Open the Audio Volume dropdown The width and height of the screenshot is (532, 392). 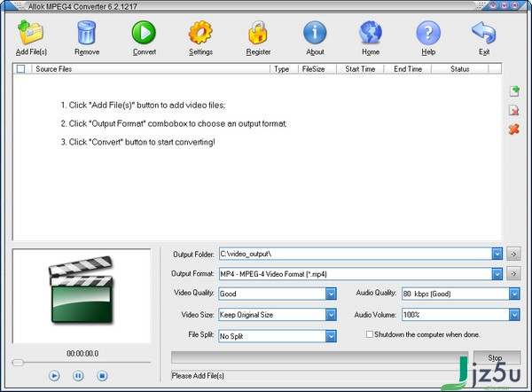click(x=514, y=315)
